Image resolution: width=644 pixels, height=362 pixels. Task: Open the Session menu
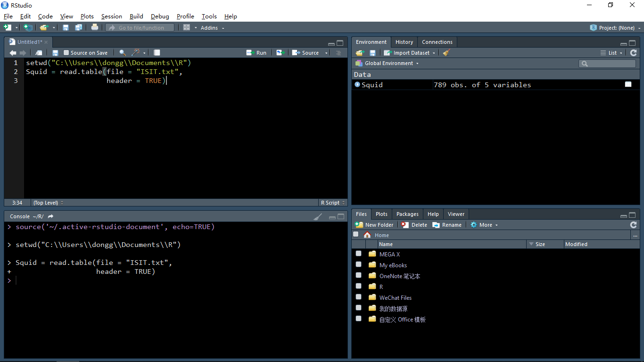pos(111,16)
